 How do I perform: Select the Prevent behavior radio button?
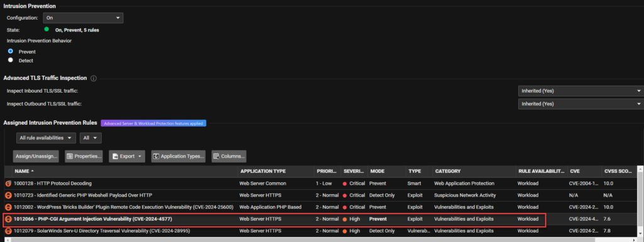11,52
